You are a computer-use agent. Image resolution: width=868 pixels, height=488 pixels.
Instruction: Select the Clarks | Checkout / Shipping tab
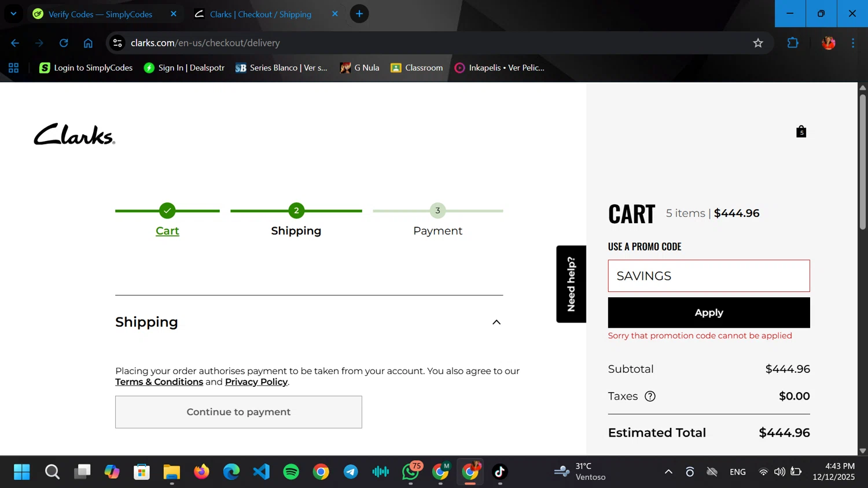click(260, 14)
